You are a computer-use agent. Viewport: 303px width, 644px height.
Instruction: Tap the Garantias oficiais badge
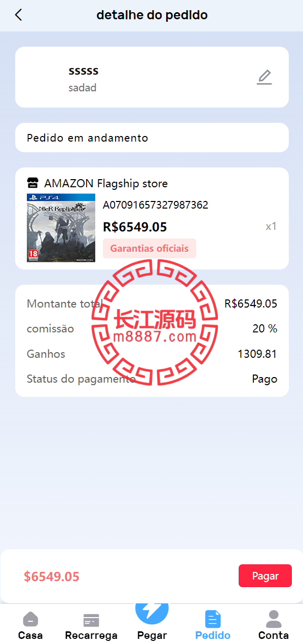tap(149, 249)
